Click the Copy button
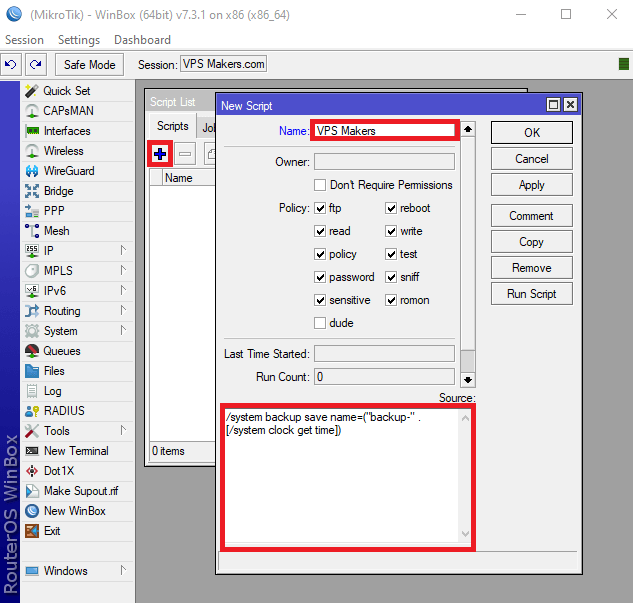The image size is (633, 603). click(x=532, y=242)
